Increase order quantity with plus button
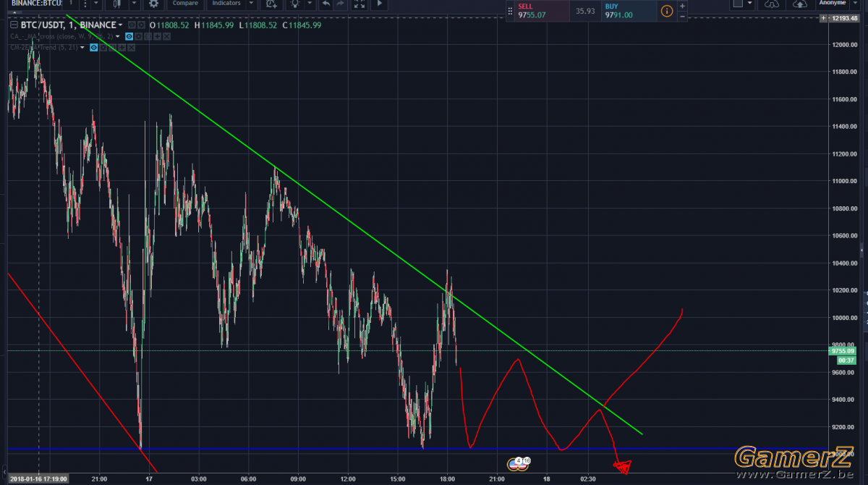 click(682, 6)
